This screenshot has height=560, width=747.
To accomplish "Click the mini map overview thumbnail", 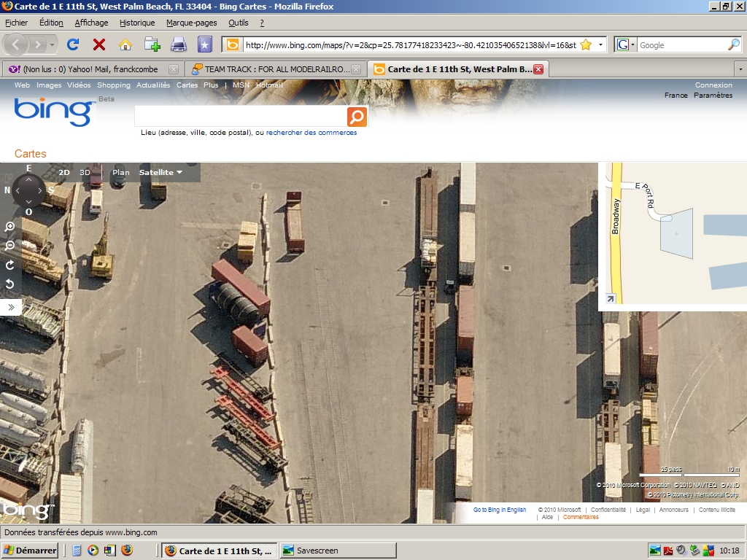I will [x=676, y=233].
